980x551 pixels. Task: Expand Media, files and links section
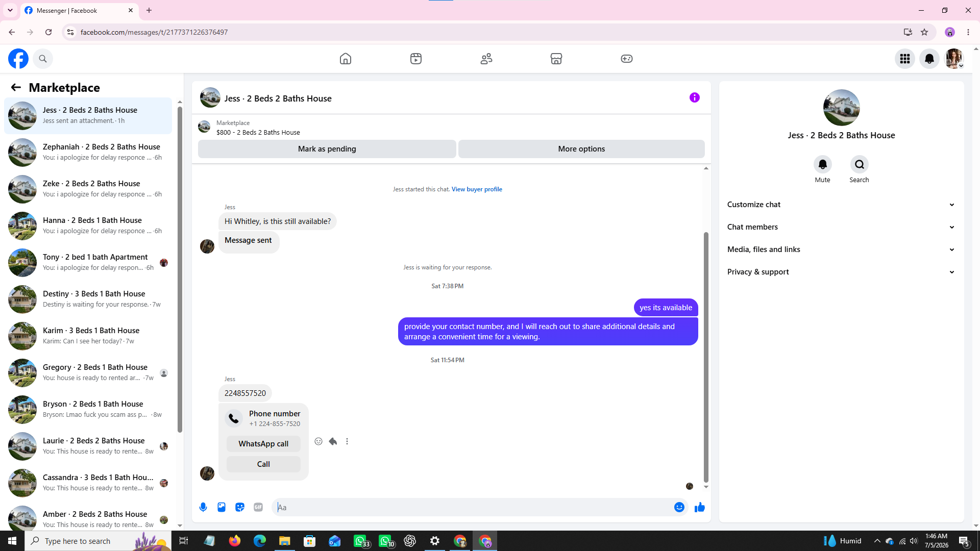tap(841, 249)
